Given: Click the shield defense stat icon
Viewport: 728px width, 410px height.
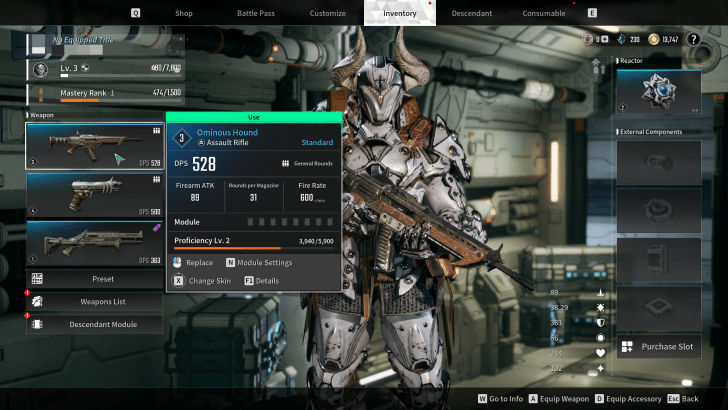Looking at the screenshot, I should pyautogui.click(x=600, y=322).
